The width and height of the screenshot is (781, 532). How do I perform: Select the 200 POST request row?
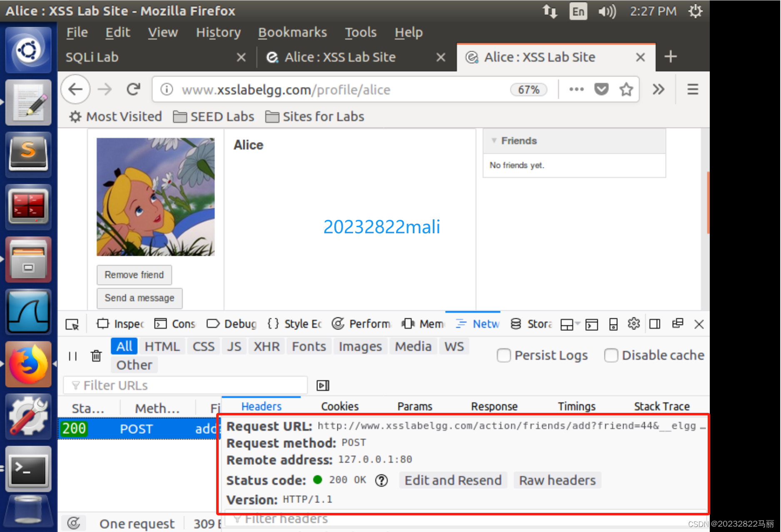[x=140, y=429]
